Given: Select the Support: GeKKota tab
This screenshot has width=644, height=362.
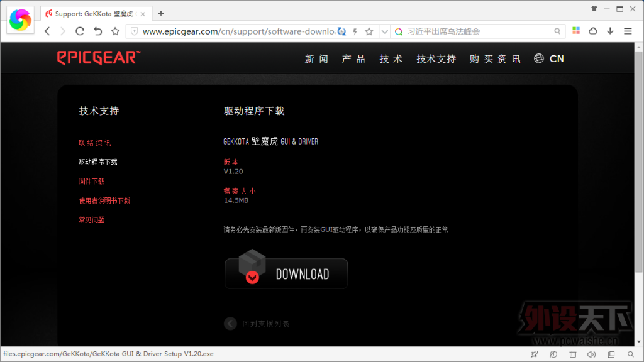Looking at the screenshot, I should click(96, 14).
